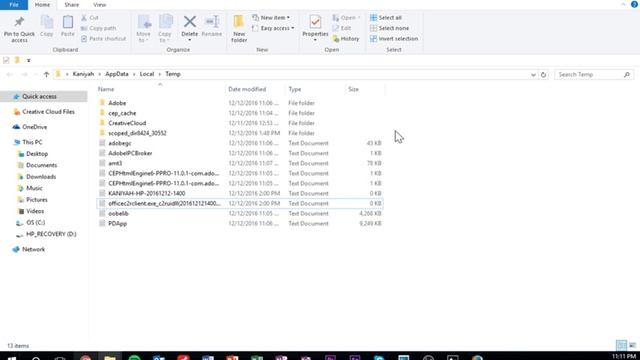
Task: Expand the New item dropdown
Action: click(271, 18)
